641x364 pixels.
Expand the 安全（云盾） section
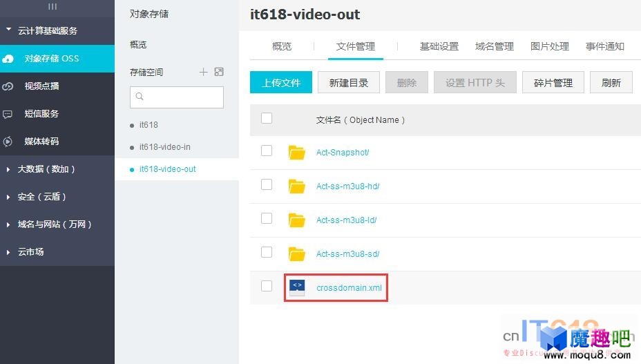[8, 197]
